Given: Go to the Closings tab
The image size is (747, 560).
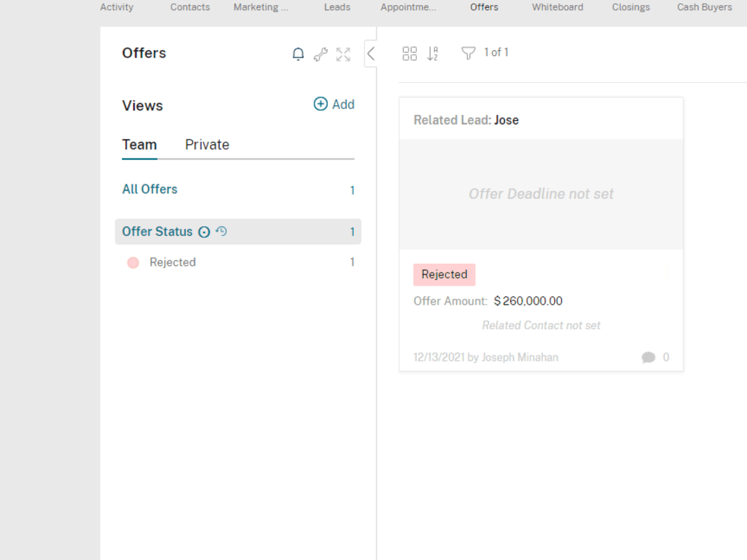Looking at the screenshot, I should (630, 7).
